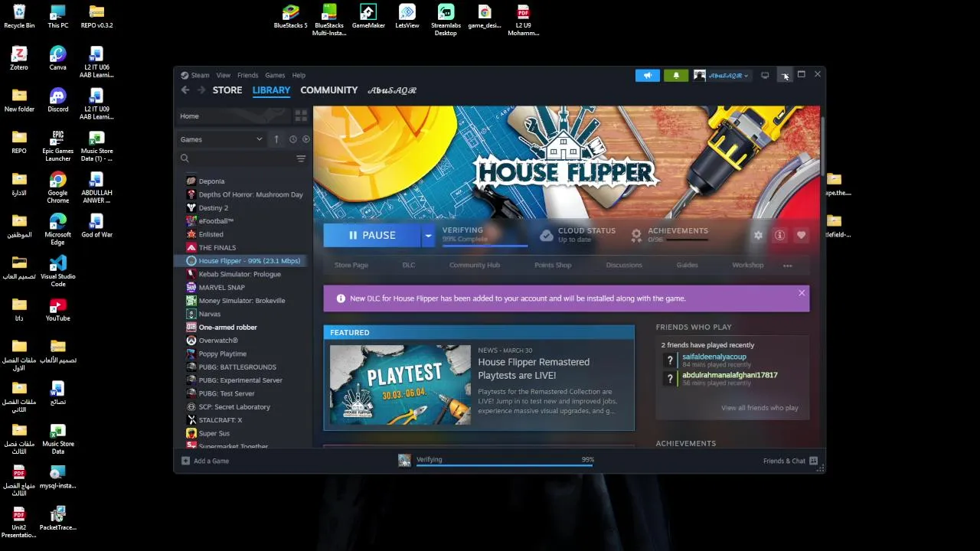Open House Flipper Discussions

624,265
